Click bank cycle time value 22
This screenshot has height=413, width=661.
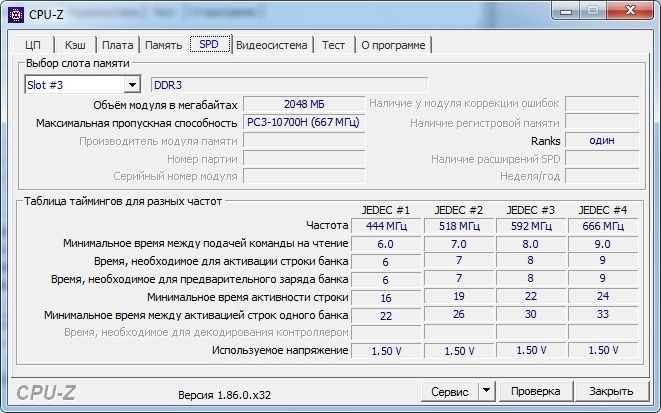point(386,316)
